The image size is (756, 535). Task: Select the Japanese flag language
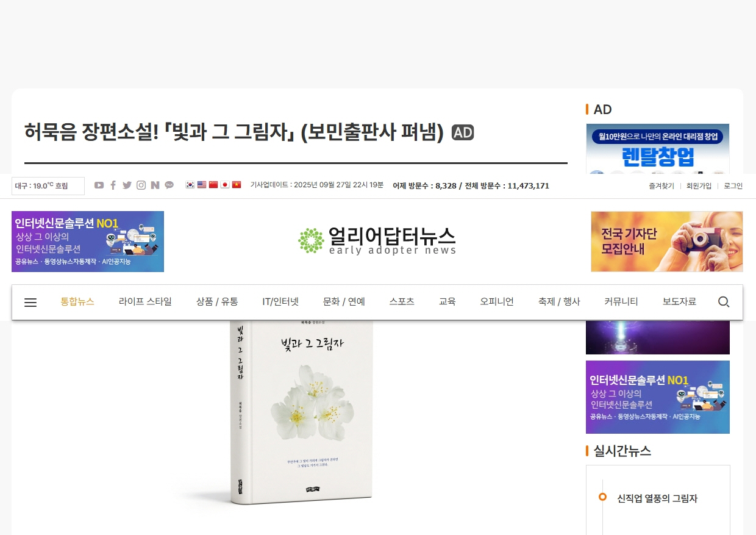pos(225,185)
